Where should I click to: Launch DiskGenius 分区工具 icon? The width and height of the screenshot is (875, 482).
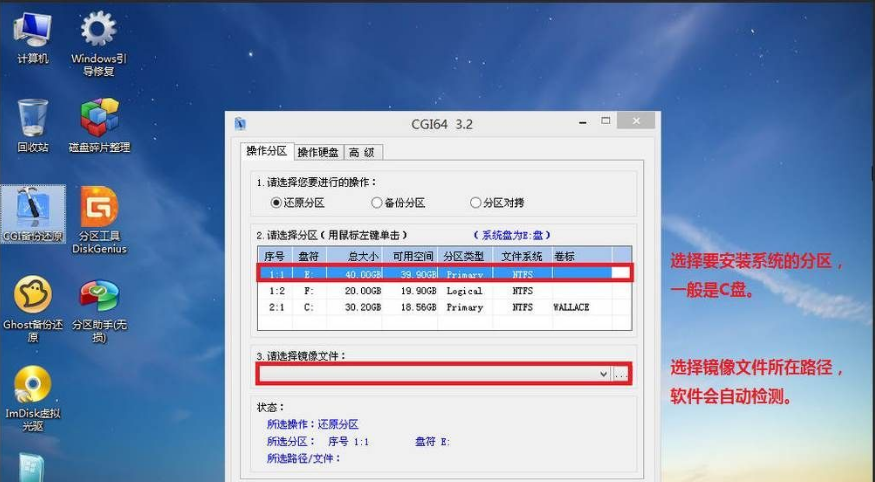point(99,212)
